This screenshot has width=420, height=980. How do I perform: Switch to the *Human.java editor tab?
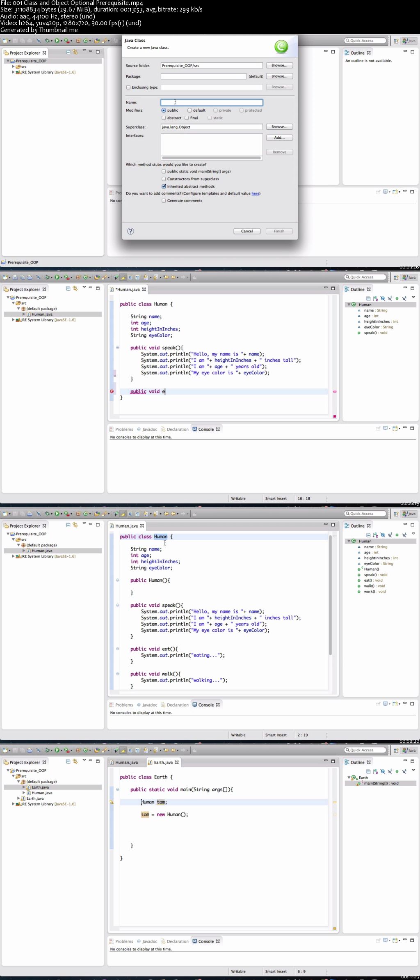(x=128, y=289)
